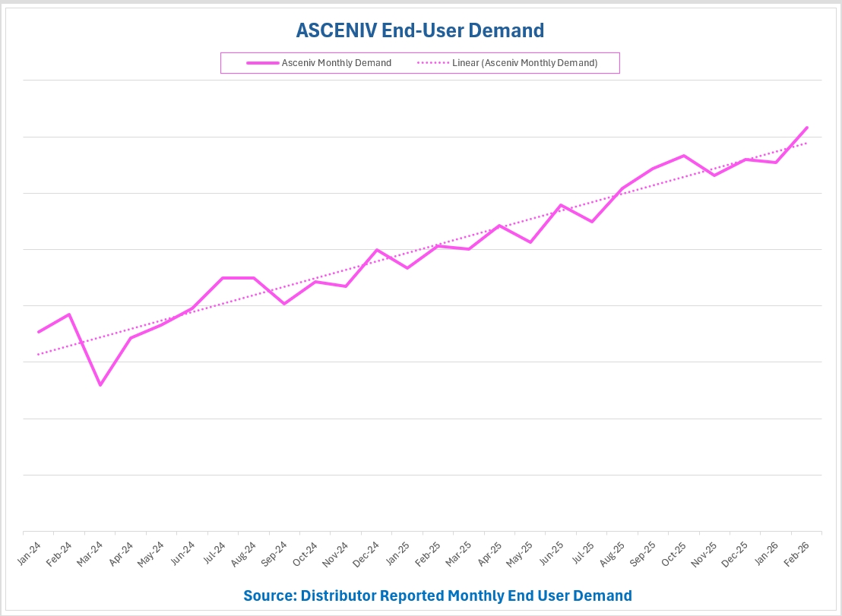842x616 pixels.
Task: Click the Feb-24 data point on demand line
Action: (69, 314)
